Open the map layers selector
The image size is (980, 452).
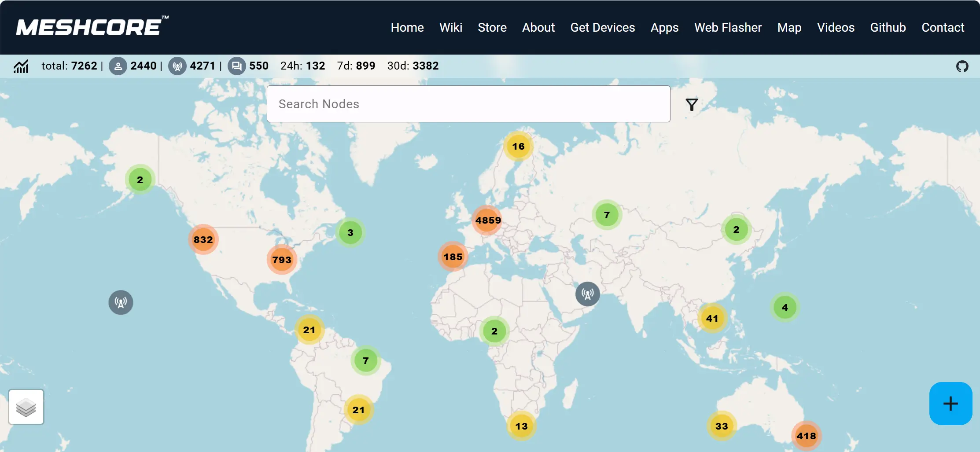tap(26, 407)
